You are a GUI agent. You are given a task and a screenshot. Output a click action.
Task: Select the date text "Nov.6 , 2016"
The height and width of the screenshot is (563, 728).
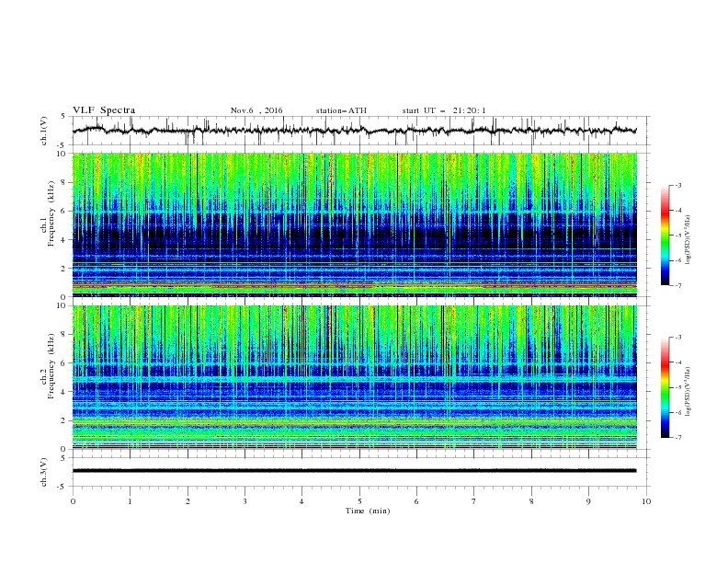click(x=256, y=110)
